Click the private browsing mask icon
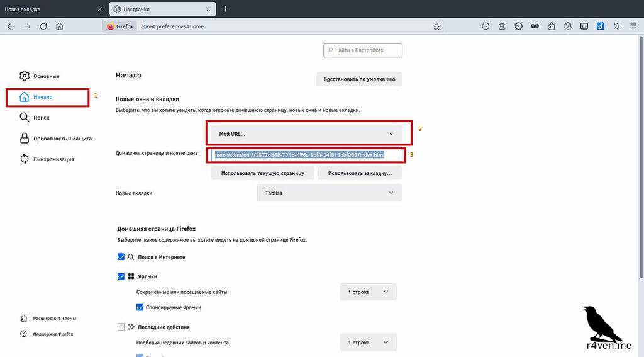Viewport: 644px width, 357px height. click(535, 26)
